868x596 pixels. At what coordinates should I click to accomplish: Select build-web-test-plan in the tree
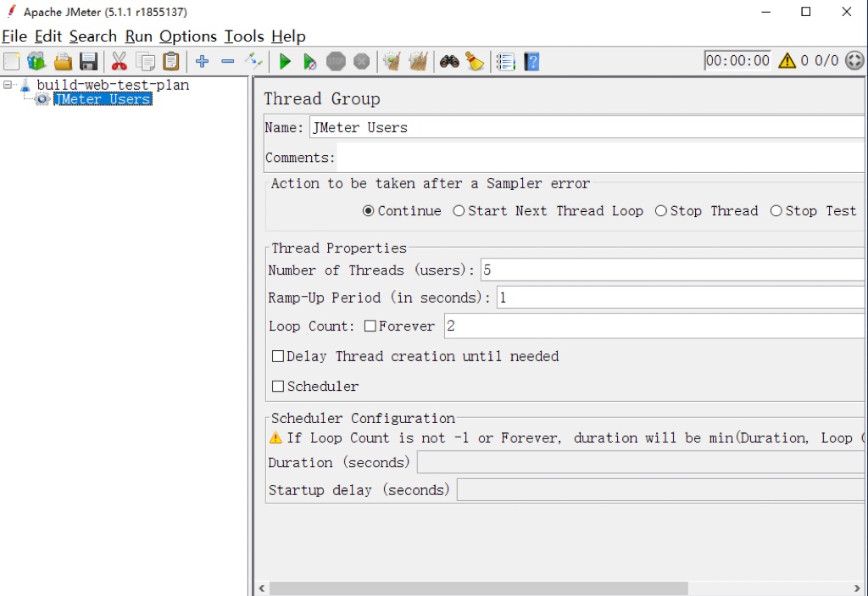(113, 86)
